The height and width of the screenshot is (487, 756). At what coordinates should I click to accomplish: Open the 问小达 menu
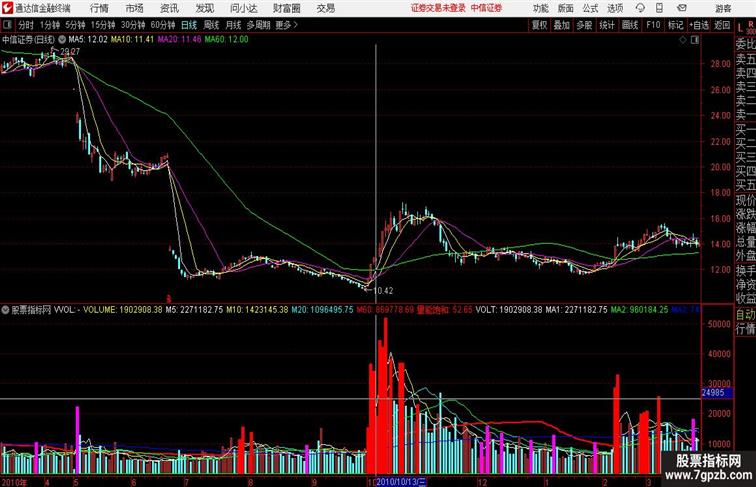point(243,8)
